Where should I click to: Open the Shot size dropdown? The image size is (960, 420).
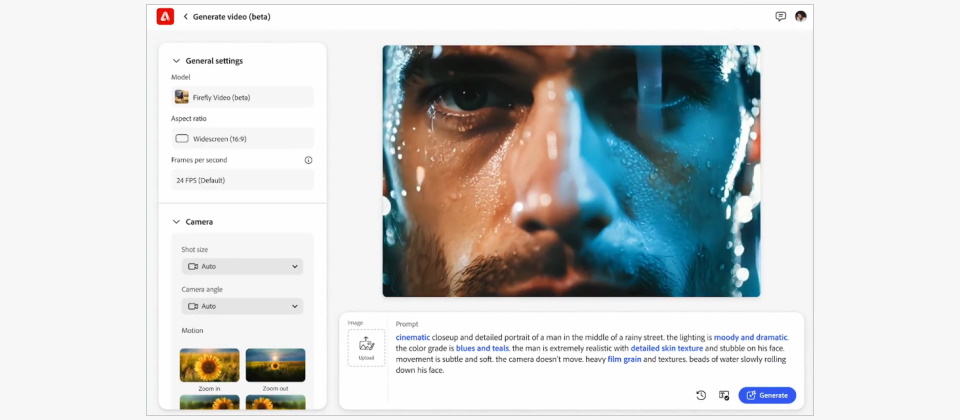point(242,267)
